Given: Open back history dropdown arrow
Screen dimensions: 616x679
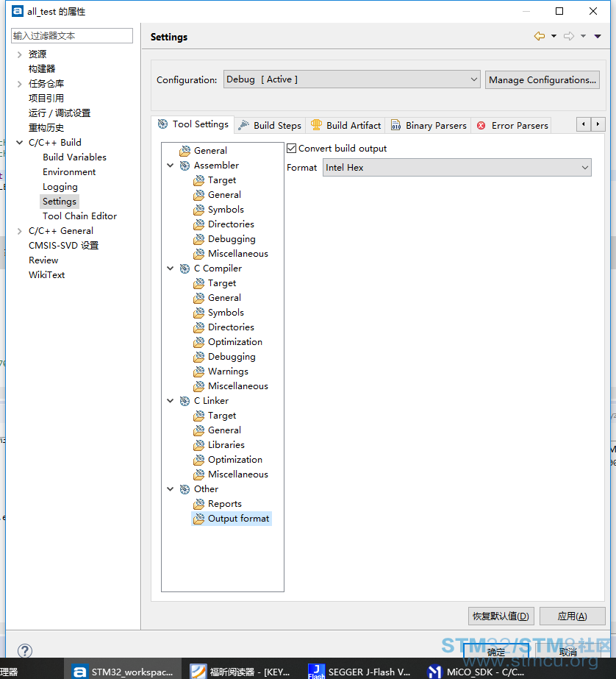Looking at the screenshot, I should click(554, 36).
